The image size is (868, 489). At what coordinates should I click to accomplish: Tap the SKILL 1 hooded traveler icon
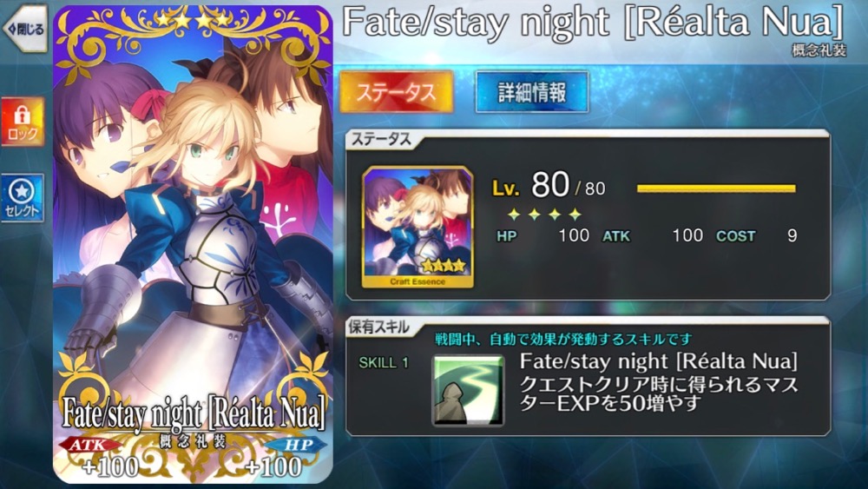(469, 391)
